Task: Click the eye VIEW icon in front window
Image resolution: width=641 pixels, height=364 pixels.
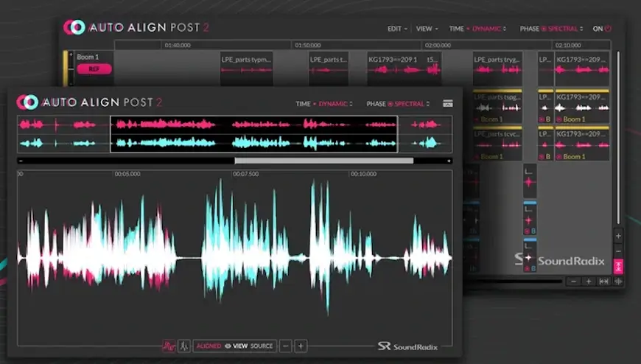Action: [x=228, y=346]
